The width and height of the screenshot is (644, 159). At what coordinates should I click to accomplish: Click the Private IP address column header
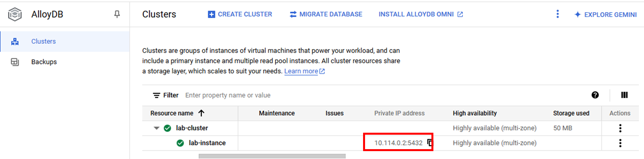pyautogui.click(x=399, y=113)
